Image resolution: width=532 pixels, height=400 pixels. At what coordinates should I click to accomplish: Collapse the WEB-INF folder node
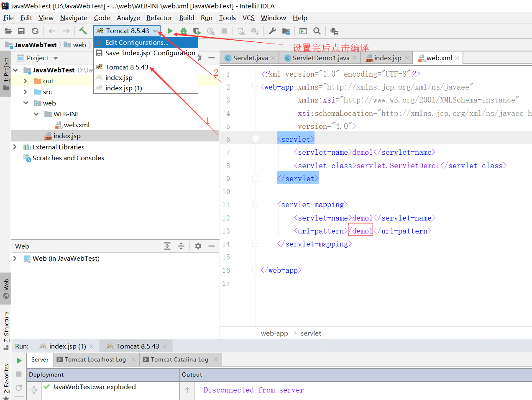click(x=36, y=114)
